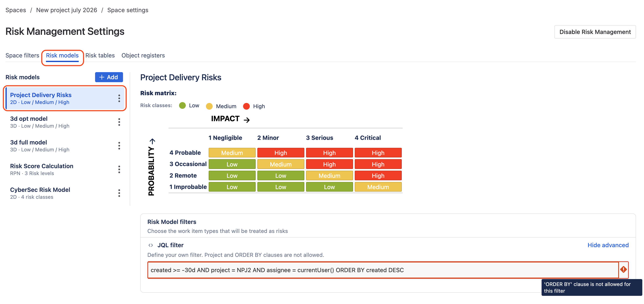Switch to the Risk tables tab
The width and height of the screenshot is (644, 304).
[x=100, y=55]
